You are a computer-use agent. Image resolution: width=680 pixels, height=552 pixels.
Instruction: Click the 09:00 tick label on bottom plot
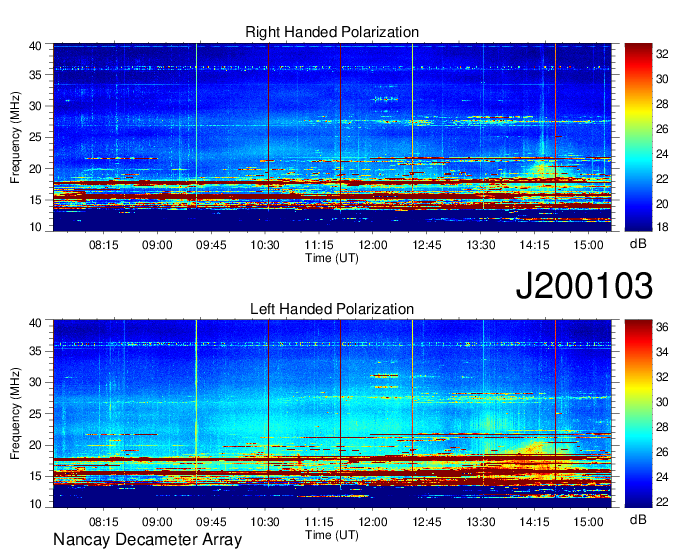pos(157,522)
